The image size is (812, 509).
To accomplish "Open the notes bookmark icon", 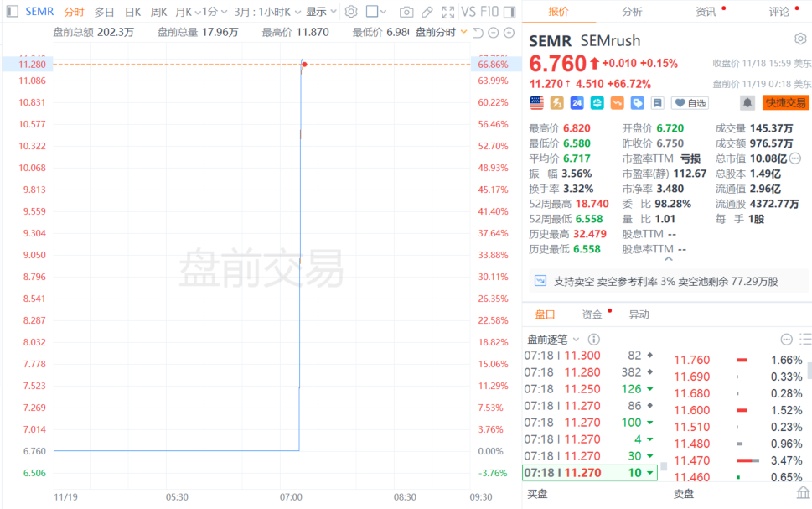I will pyautogui.click(x=657, y=103).
